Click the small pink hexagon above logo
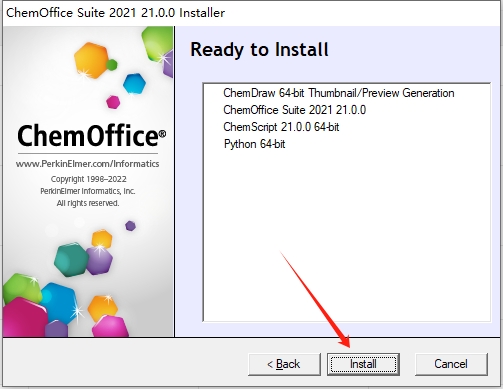503x389 pixels. click(x=113, y=102)
